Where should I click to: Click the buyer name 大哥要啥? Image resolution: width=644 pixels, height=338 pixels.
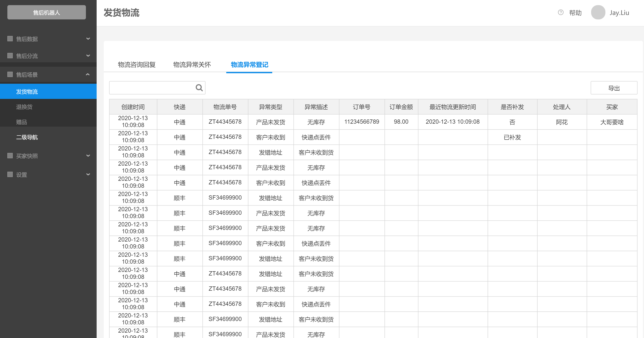[x=612, y=122]
